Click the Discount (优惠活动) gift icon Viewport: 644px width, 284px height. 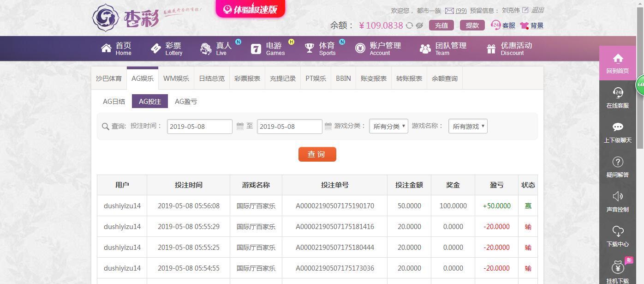point(490,48)
